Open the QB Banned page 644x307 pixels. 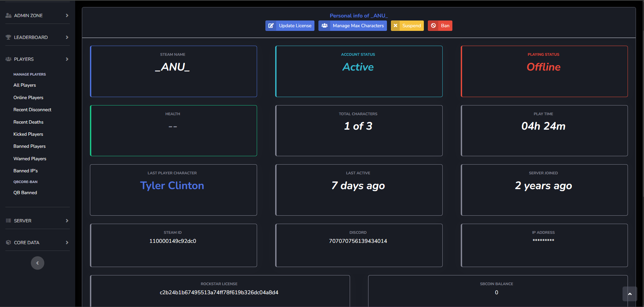(x=25, y=192)
